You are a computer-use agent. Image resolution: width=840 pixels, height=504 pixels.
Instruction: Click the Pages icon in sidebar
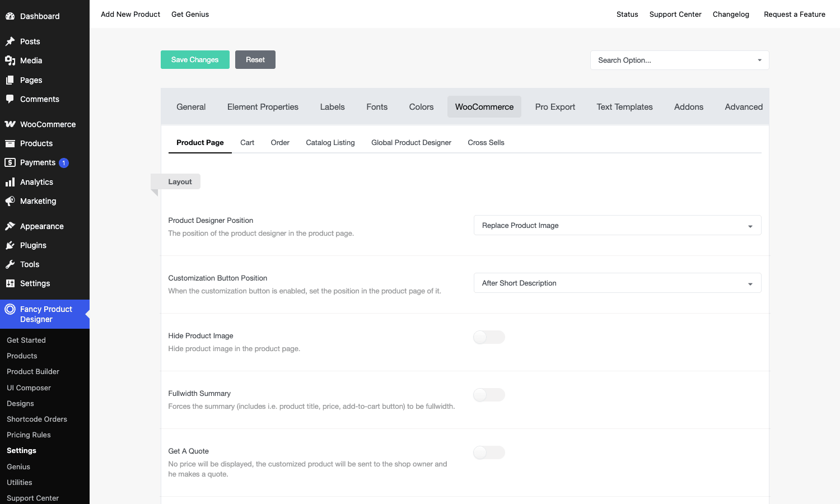coord(10,80)
